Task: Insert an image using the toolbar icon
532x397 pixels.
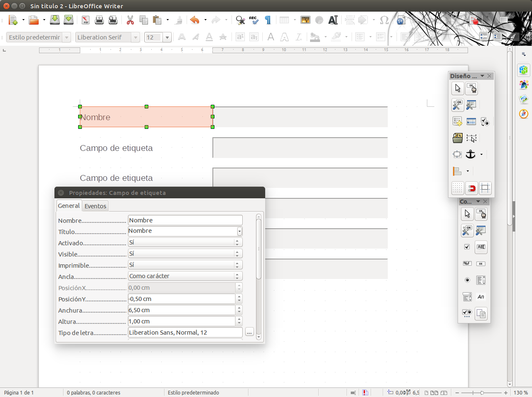Action: click(305, 20)
